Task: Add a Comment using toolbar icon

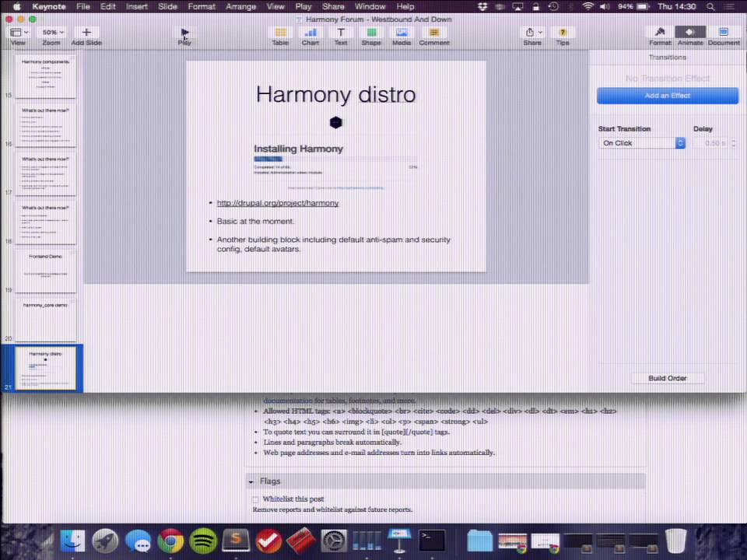Action: click(434, 33)
